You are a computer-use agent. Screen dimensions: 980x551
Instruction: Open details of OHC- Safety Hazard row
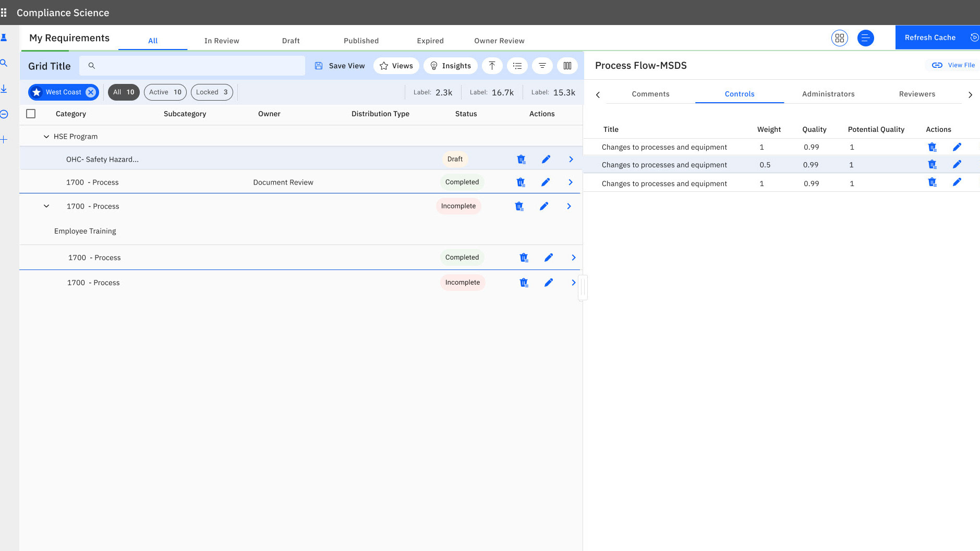click(x=571, y=160)
